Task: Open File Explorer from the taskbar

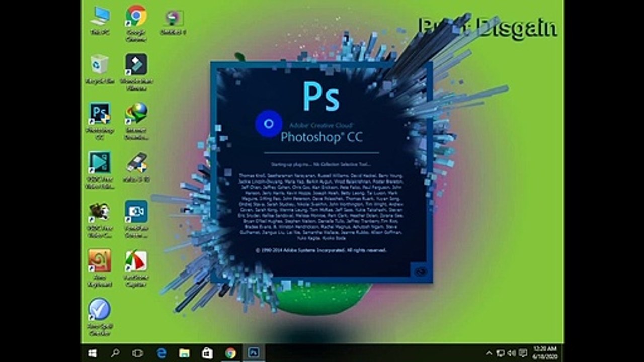Action: click(x=185, y=353)
